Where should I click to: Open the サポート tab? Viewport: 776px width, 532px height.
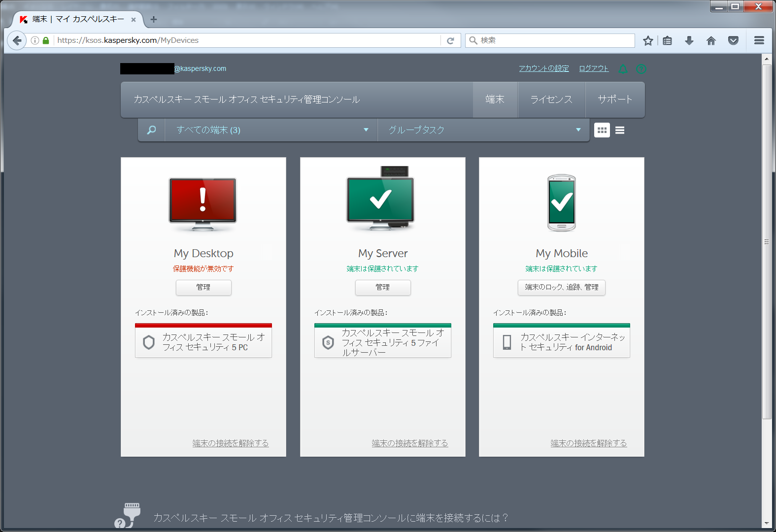pos(615,100)
